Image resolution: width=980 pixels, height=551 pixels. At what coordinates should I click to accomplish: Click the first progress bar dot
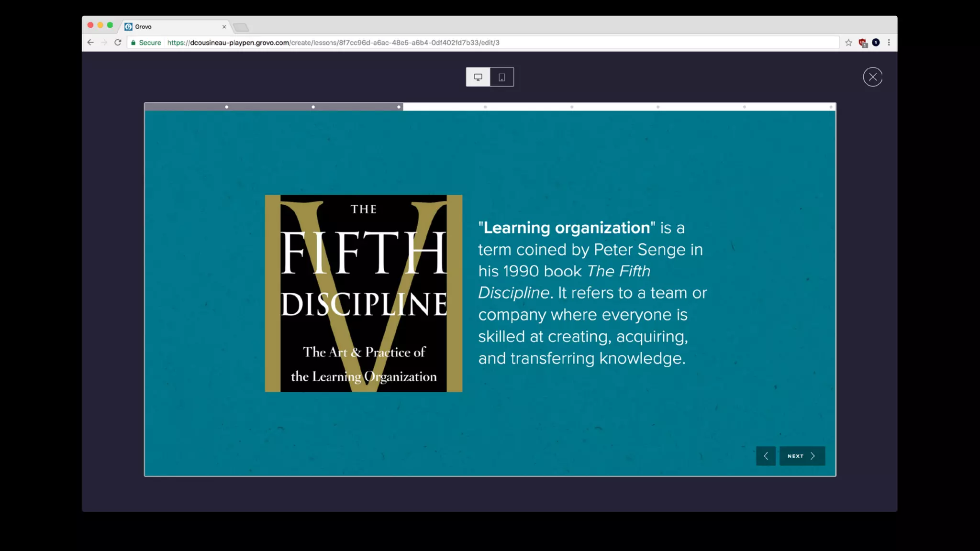click(227, 107)
